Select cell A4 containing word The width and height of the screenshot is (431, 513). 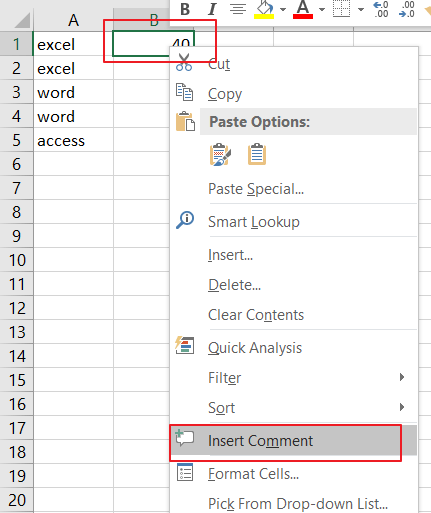(73, 116)
